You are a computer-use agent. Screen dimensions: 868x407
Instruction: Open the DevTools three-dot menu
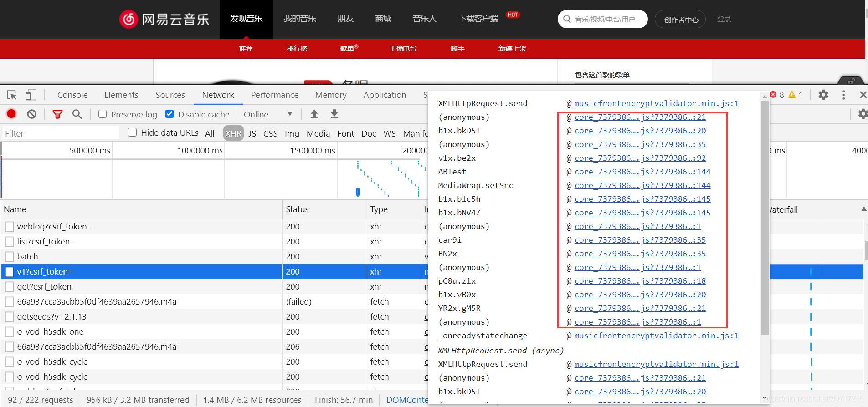[x=843, y=95]
